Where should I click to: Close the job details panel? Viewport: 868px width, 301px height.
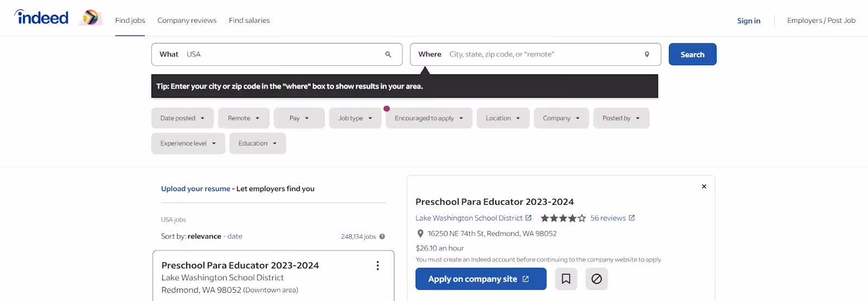click(704, 186)
